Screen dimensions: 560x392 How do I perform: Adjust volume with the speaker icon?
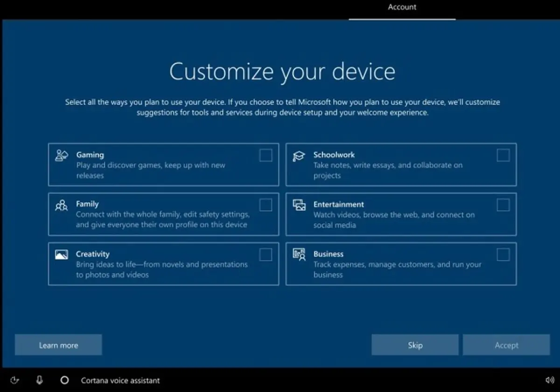[550, 380]
